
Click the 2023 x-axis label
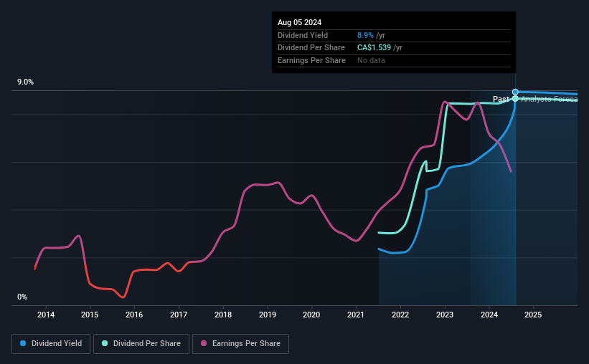pos(445,315)
